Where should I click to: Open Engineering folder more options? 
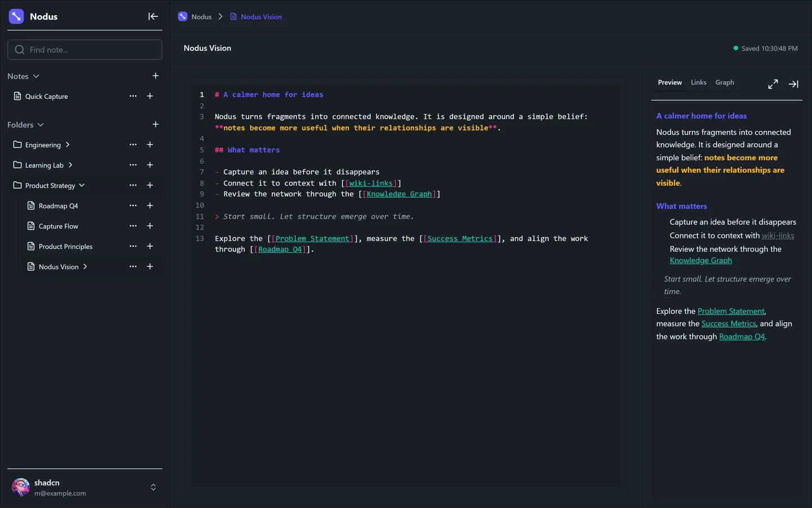[133, 144]
